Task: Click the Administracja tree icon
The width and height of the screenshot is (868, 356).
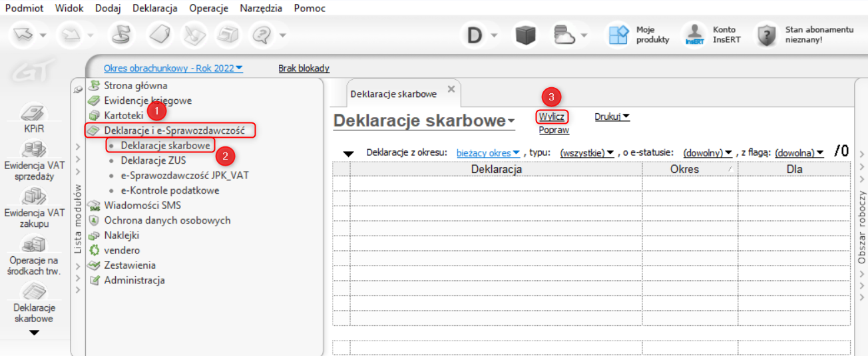Action: 94,280
